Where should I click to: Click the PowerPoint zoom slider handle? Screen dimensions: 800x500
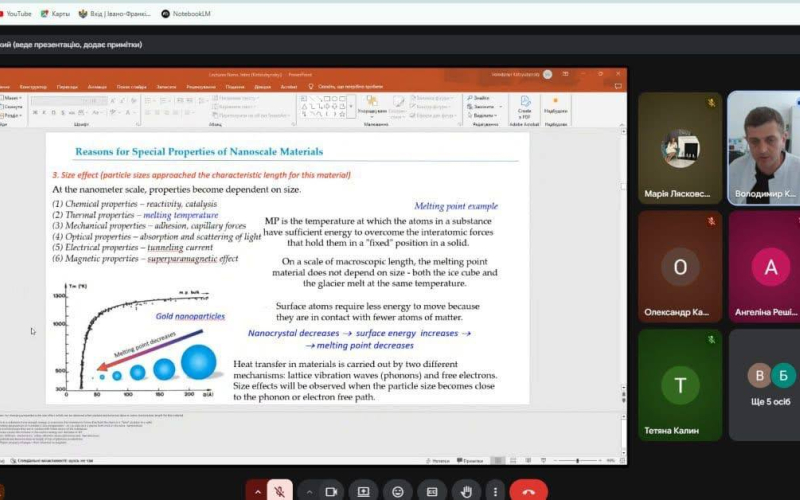pyautogui.click(x=578, y=461)
